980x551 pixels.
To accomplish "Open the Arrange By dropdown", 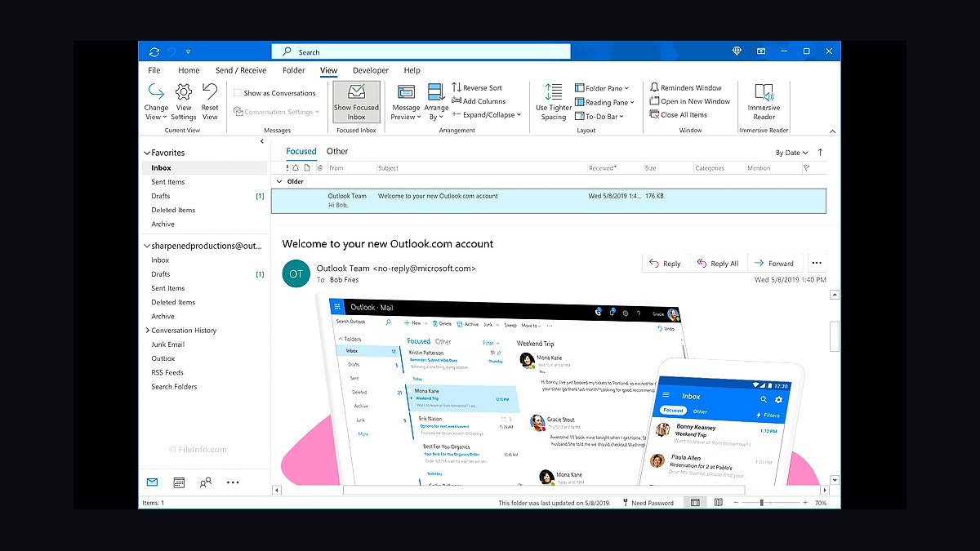I will click(x=436, y=102).
